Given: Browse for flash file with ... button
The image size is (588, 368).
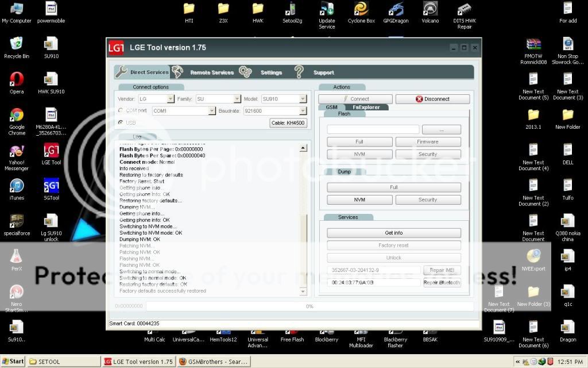Looking at the screenshot, I should (442, 129).
